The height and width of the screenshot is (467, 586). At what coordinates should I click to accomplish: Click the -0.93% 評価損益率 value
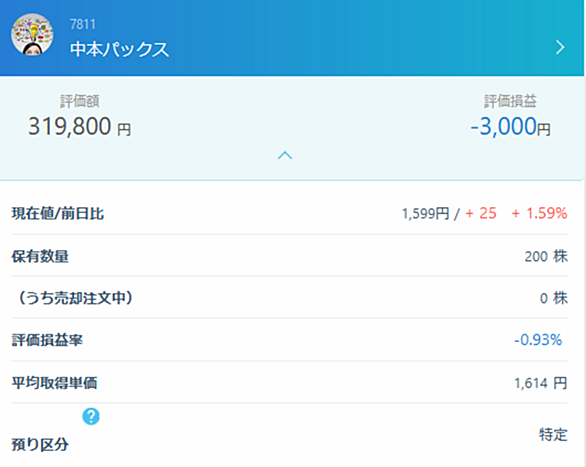tap(538, 340)
